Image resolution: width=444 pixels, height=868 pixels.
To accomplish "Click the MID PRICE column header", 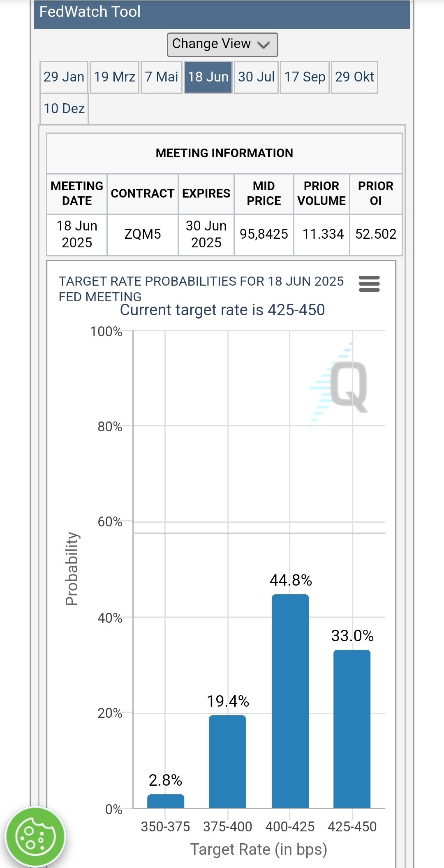I will 264,193.
